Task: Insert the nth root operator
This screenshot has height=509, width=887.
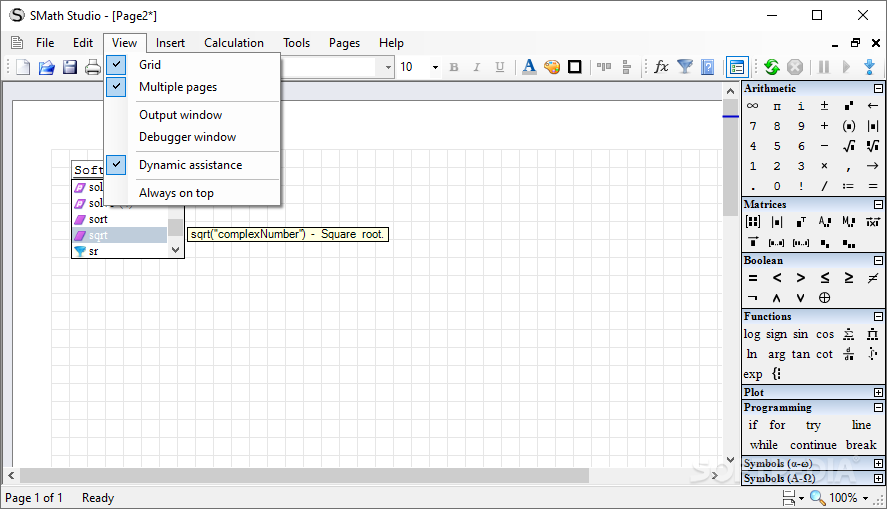Action: pyautogui.click(x=873, y=146)
